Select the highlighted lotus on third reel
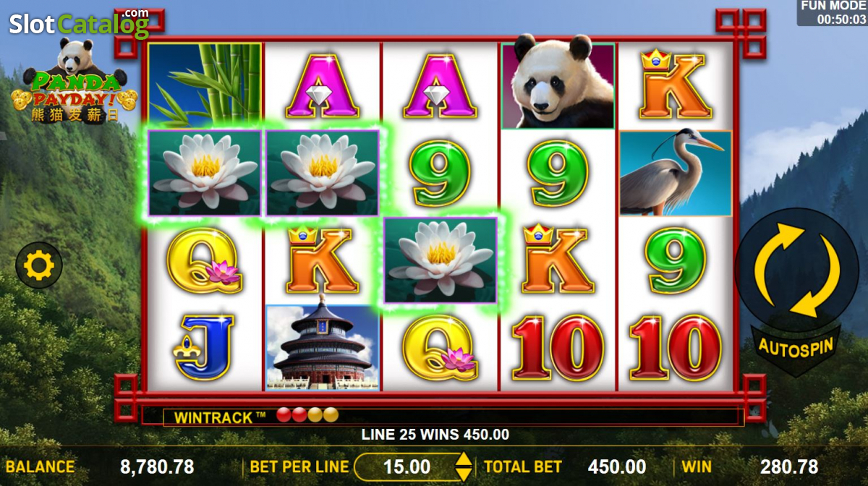868x486 pixels. [x=441, y=260]
